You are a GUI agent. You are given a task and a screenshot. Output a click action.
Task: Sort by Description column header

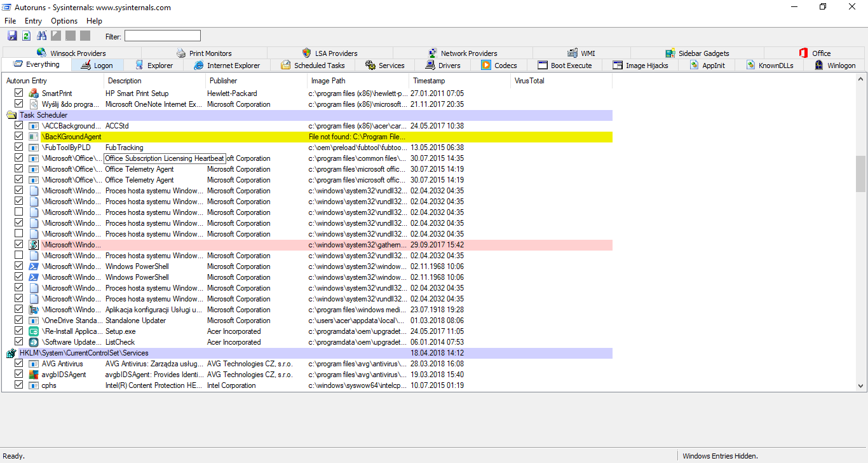(155, 81)
